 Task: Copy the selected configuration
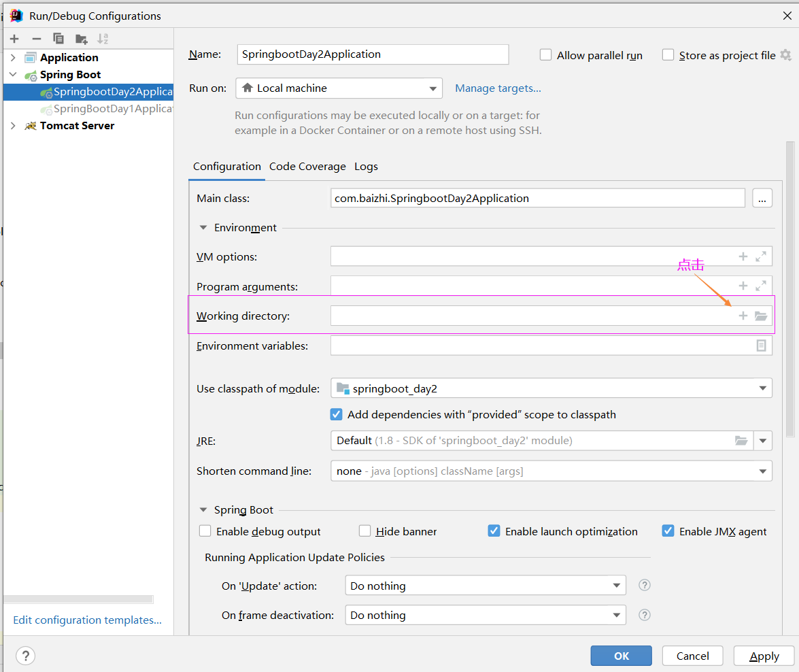pos(58,39)
